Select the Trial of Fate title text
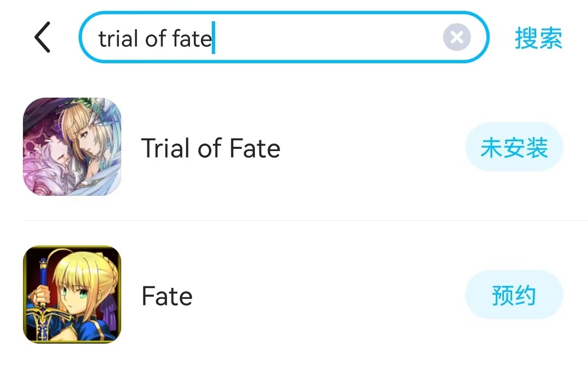 (x=211, y=148)
